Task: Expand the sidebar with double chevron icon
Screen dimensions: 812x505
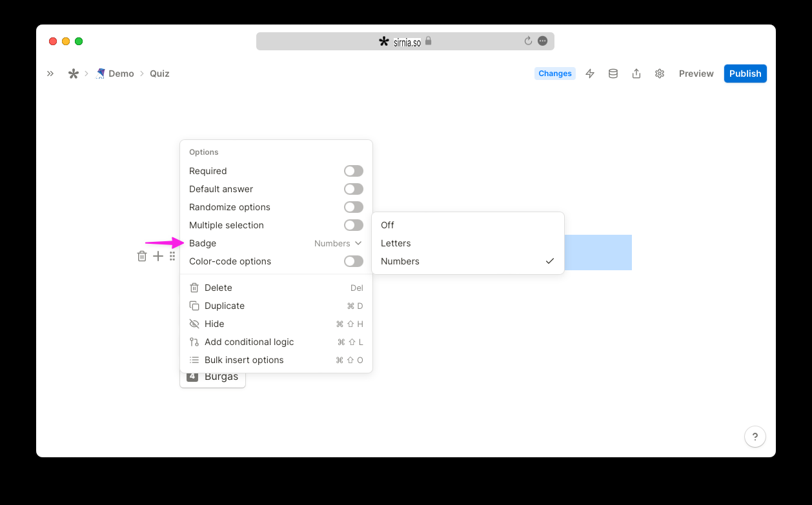Action: [50, 74]
